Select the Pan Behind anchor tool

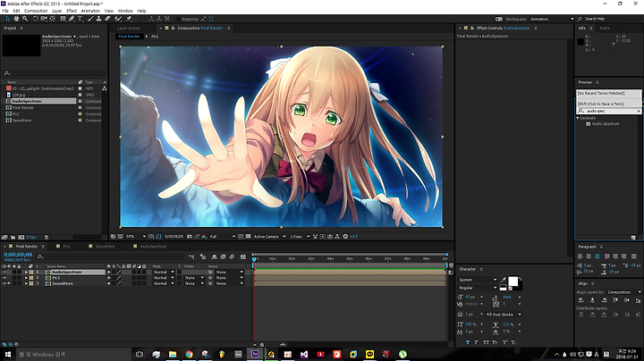52,19
